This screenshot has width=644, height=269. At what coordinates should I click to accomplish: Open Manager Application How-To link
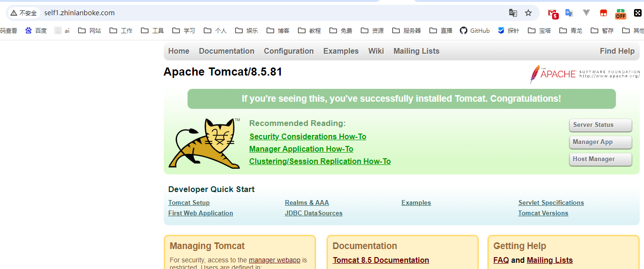(x=301, y=149)
